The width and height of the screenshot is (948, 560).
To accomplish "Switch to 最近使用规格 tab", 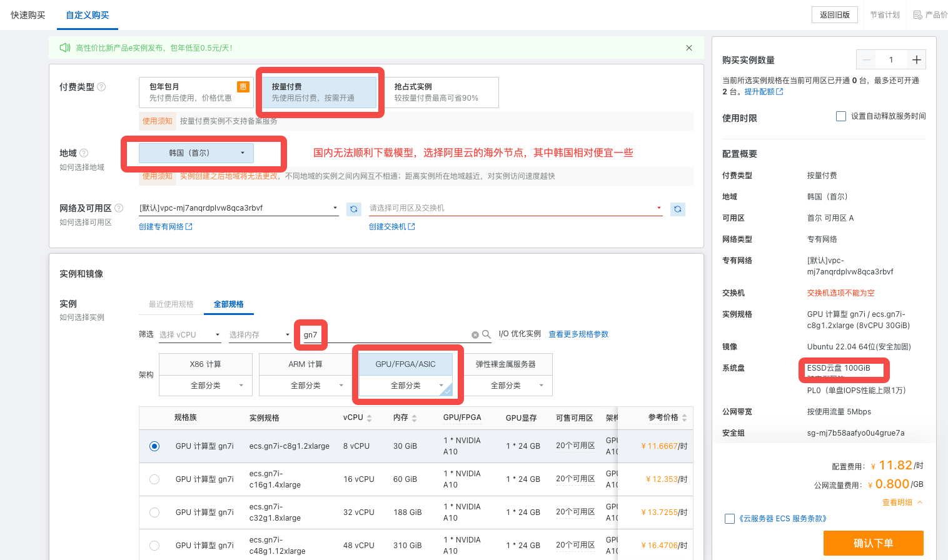I will 171,304.
